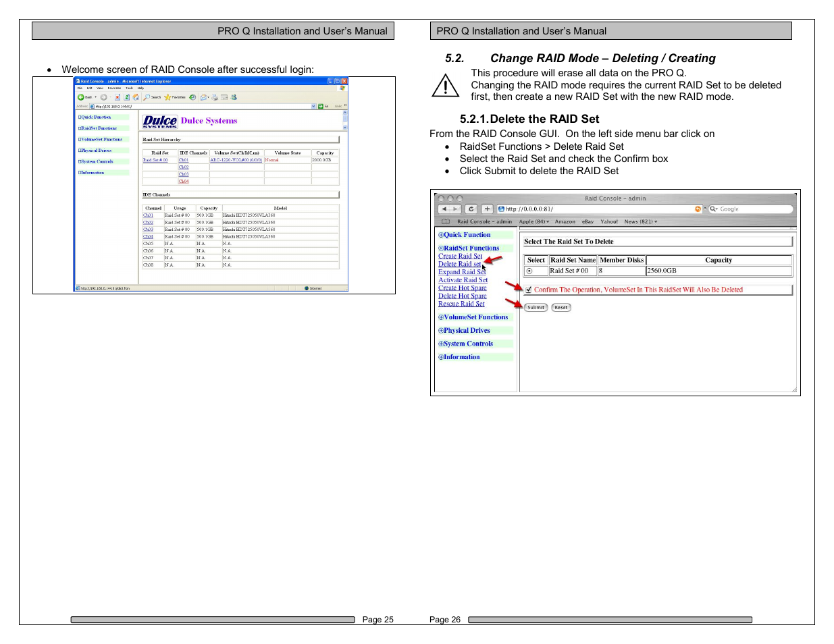The height and width of the screenshot is (644, 834).
Task: Click the Amazon bookmark in Safari
Action: click(x=565, y=221)
